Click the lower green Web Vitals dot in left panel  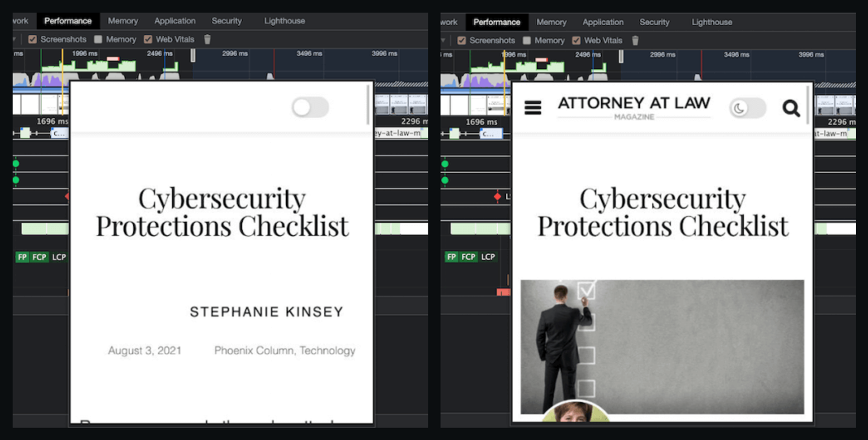[x=16, y=180]
